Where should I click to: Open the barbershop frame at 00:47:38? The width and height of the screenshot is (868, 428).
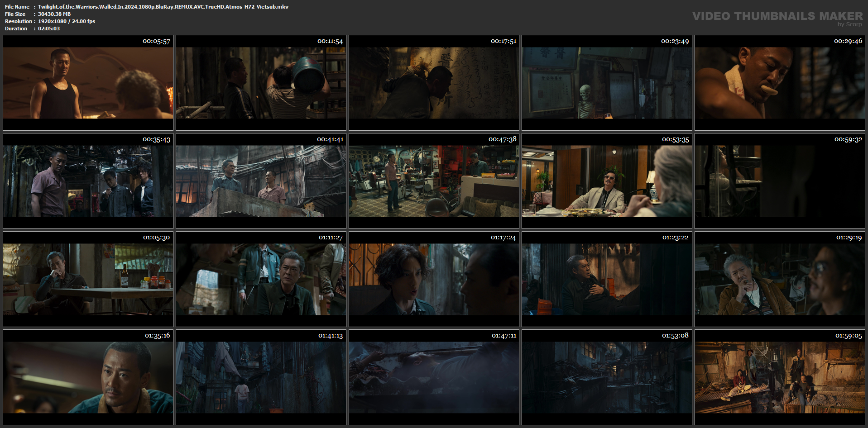click(434, 181)
